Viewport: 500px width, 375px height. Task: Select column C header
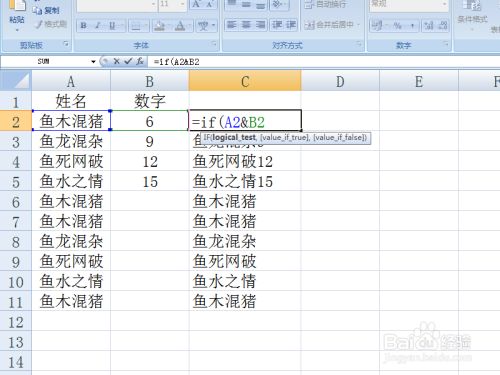pos(245,81)
